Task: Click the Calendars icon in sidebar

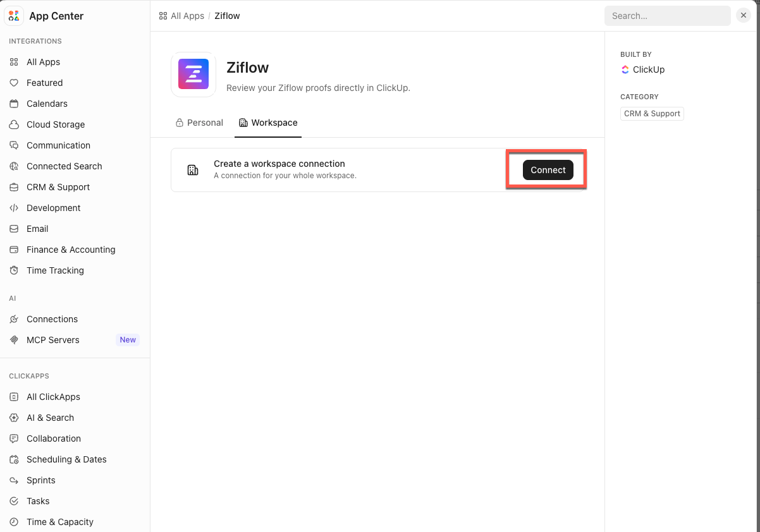Action: (x=14, y=104)
